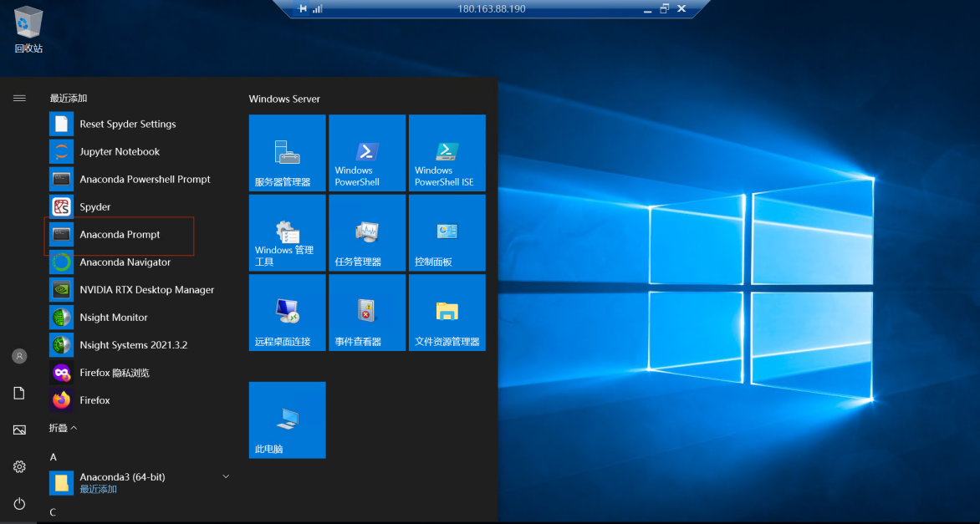Launch Anaconda Navigator

click(125, 262)
